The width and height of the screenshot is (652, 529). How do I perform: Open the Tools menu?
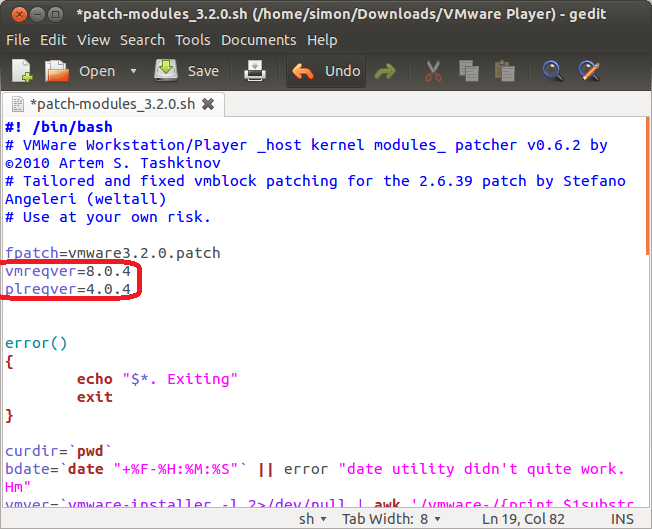(x=193, y=40)
